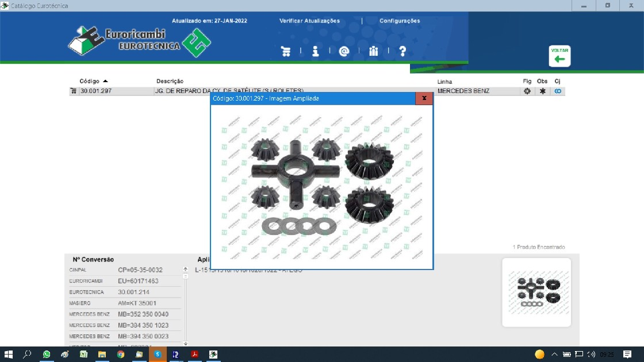Viewport: 644px width, 362px height.
Task: Click Verificar Atualizações in the header
Action: point(309,21)
